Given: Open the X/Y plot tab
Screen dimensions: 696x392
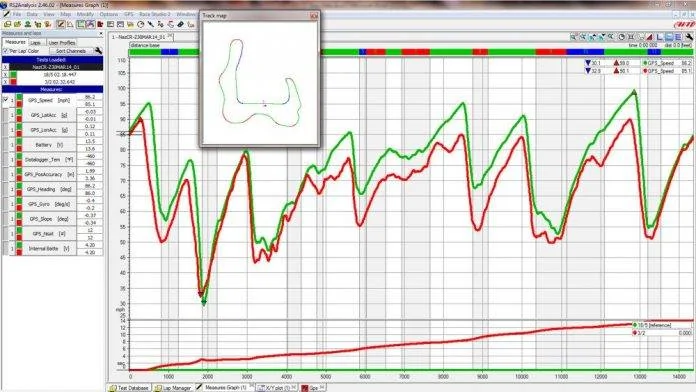Looking at the screenshot, I should point(277,388).
